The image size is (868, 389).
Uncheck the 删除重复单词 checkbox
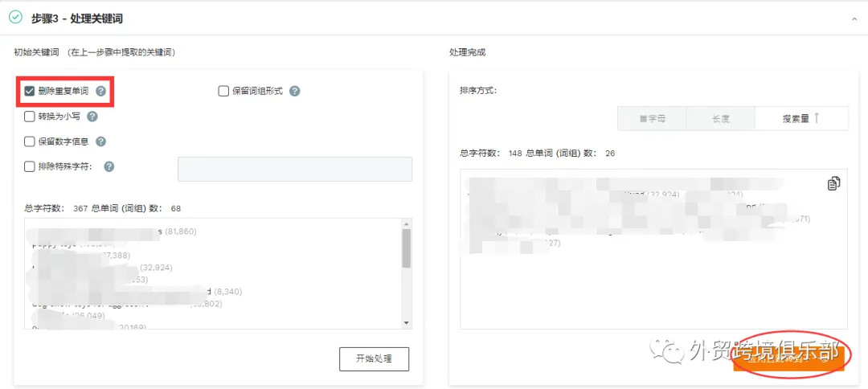tap(30, 91)
